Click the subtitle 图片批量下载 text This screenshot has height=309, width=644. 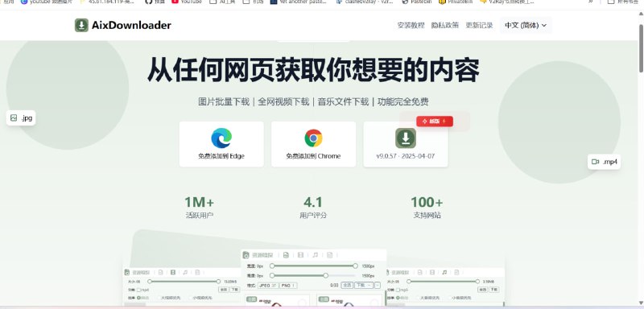(224, 101)
